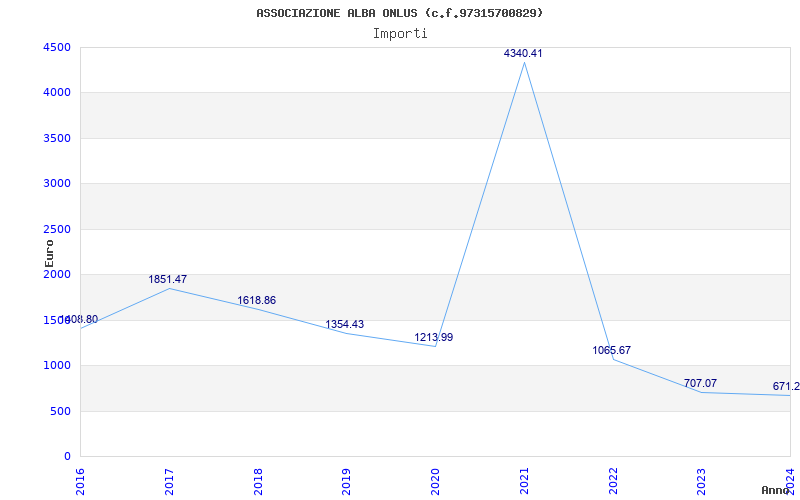Click the Anno x-axis title
This screenshot has height=500, width=800.
(x=775, y=490)
